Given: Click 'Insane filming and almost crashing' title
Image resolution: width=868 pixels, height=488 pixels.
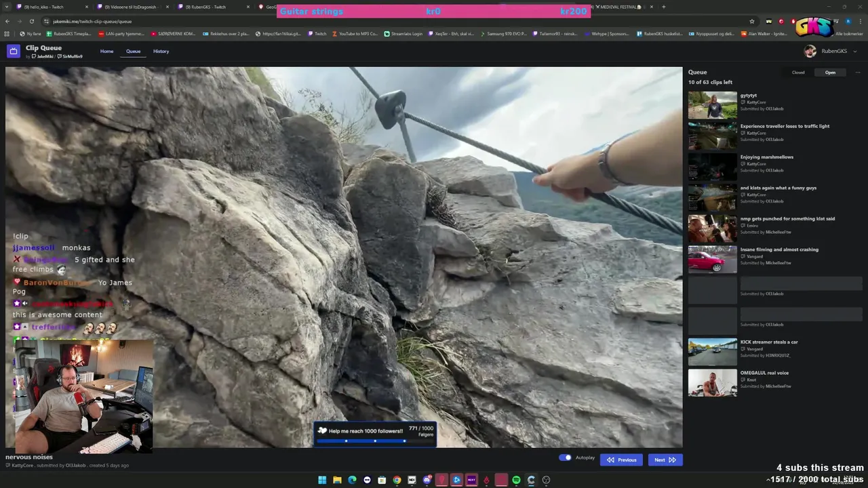Looking at the screenshot, I should coord(779,249).
